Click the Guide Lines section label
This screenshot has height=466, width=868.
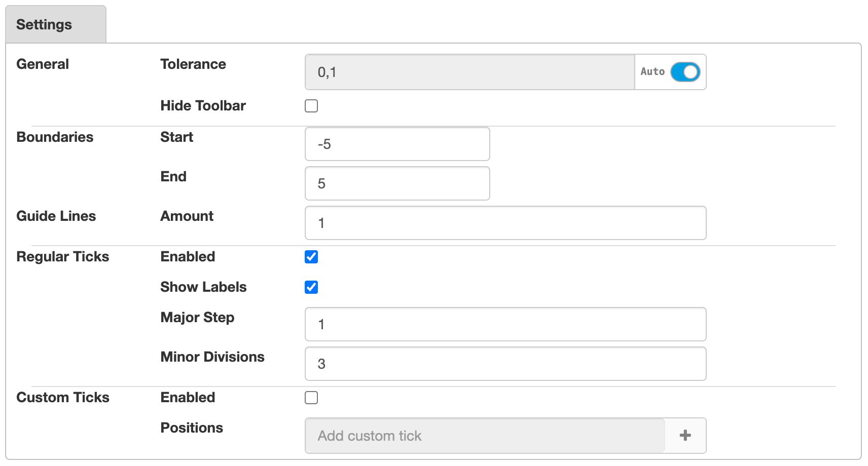pyautogui.click(x=56, y=216)
